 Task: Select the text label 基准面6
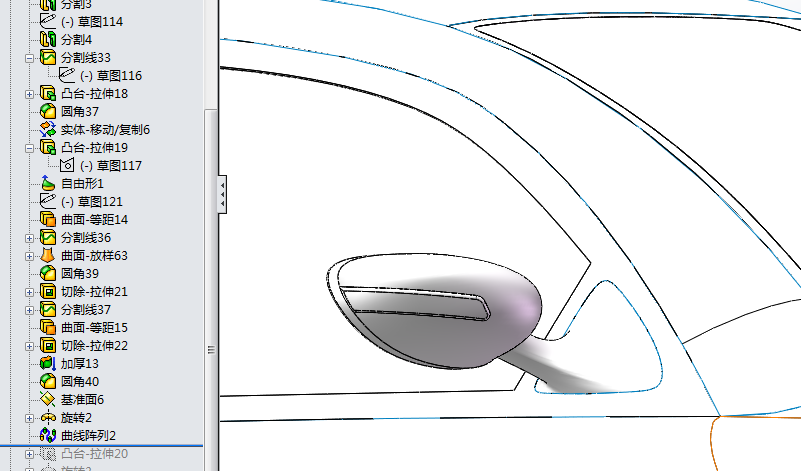point(82,399)
